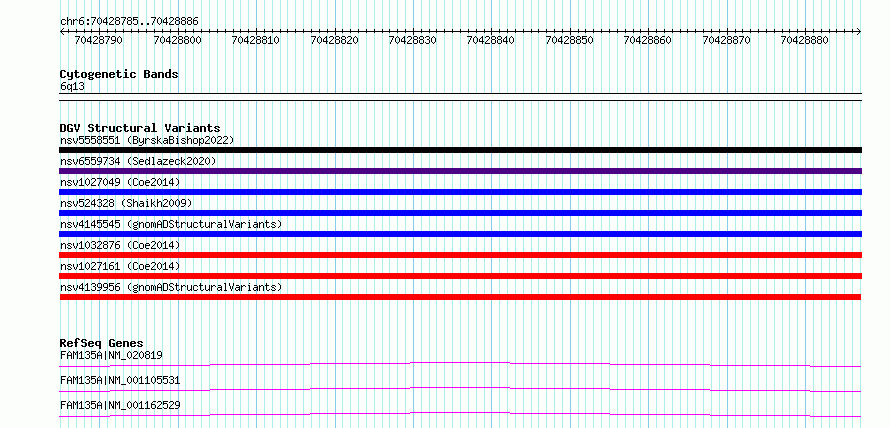Click ruler position 70428870
The height and width of the screenshot is (428, 890).
(x=727, y=40)
